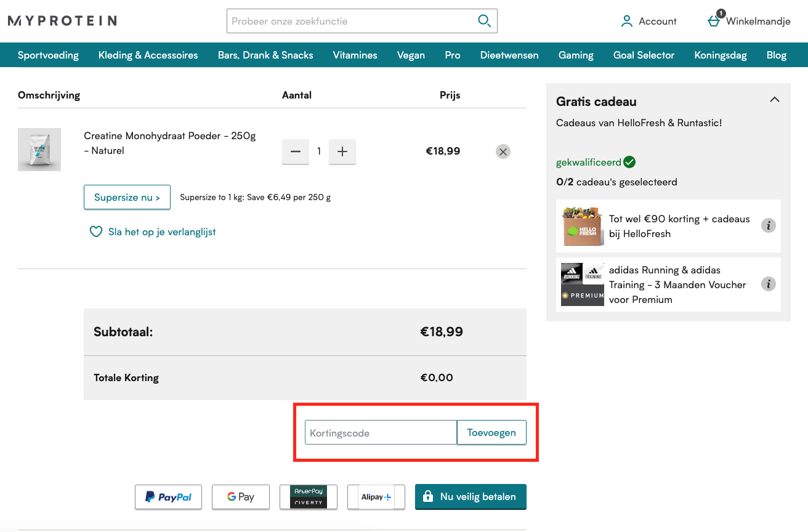Click HelloFresh korting gift text
808x532 pixels.
pyautogui.click(x=679, y=226)
